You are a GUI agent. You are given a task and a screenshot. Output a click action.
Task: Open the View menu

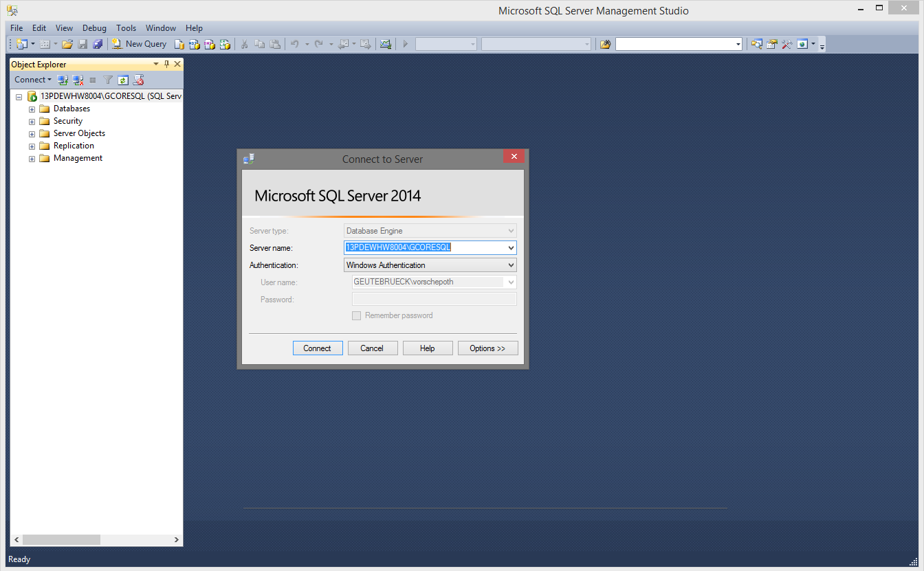click(64, 28)
